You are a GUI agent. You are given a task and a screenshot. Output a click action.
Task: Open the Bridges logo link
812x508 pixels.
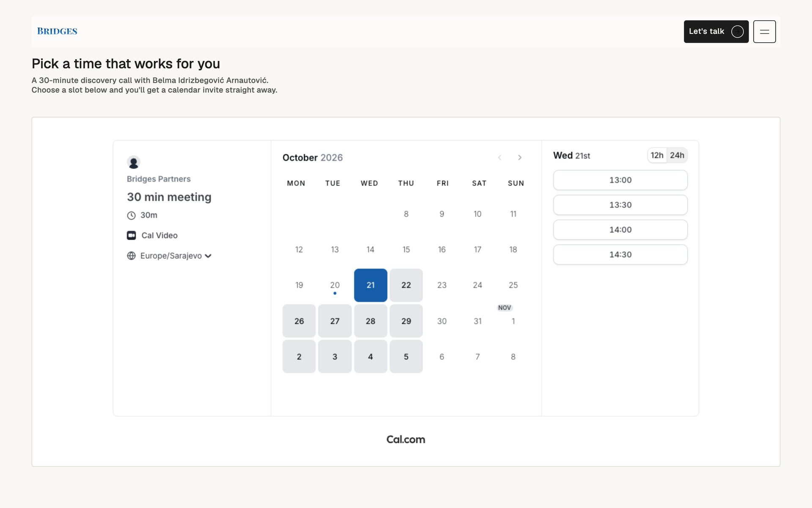[x=57, y=31]
